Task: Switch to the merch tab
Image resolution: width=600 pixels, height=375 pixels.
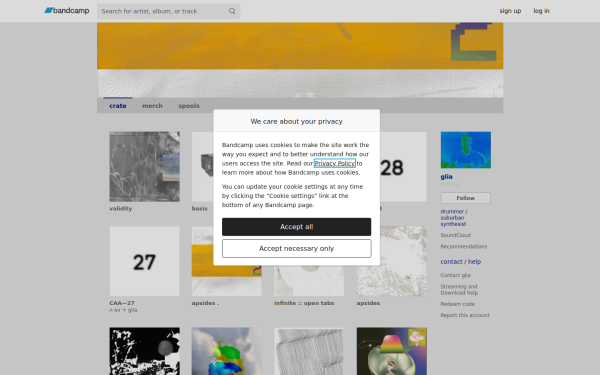Action: pyautogui.click(x=152, y=106)
